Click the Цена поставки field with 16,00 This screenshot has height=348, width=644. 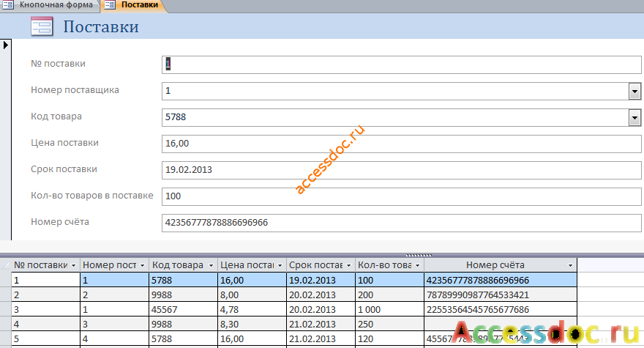pos(401,144)
